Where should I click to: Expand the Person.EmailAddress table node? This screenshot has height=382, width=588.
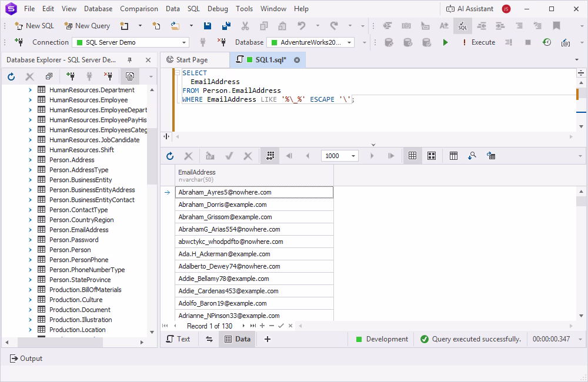(31, 229)
